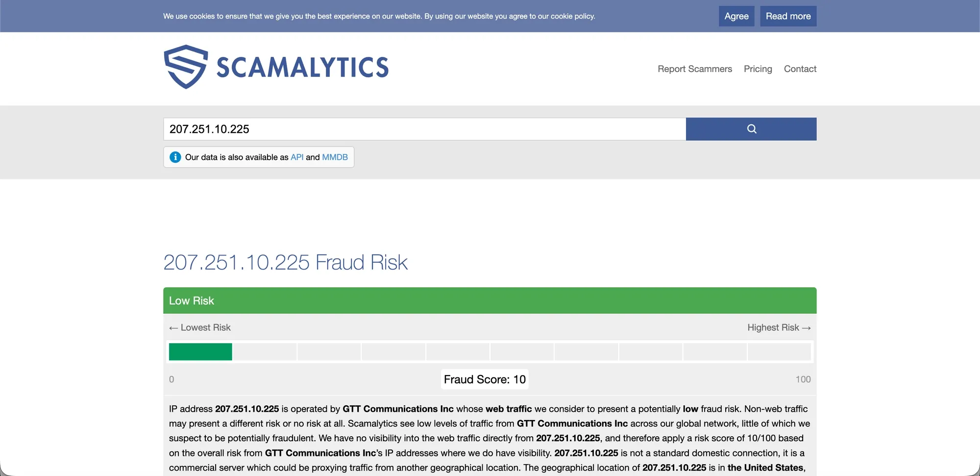Open the API data link
This screenshot has width=980, height=476.
click(296, 157)
